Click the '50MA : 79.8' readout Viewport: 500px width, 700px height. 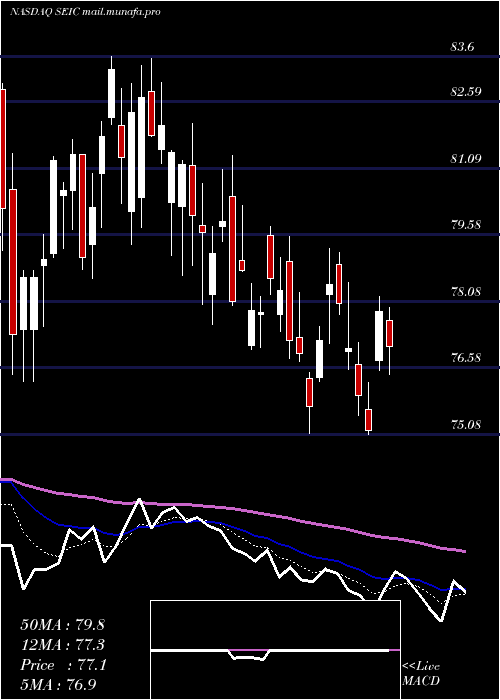[x=63, y=625]
